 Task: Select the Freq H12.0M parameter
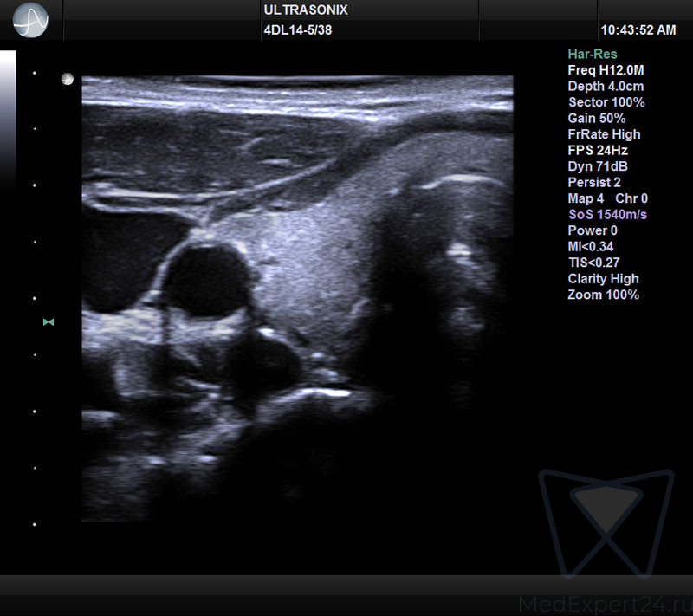603,70
